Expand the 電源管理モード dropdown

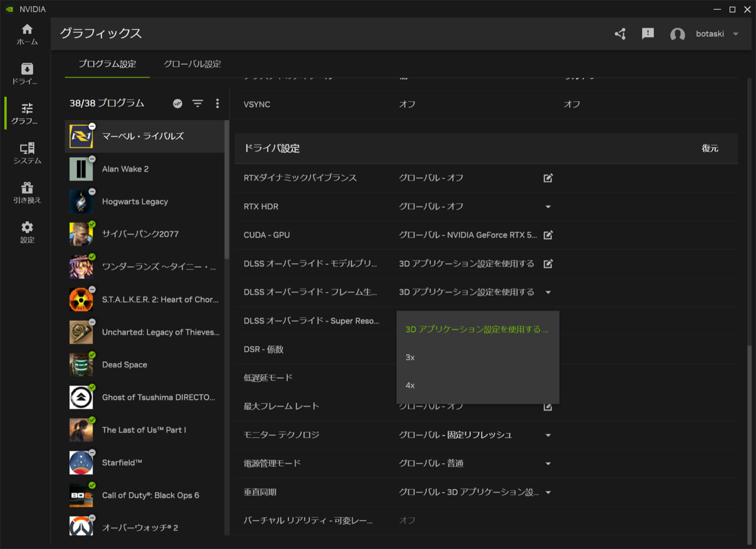pyautogui.click(x=547, y=464)
